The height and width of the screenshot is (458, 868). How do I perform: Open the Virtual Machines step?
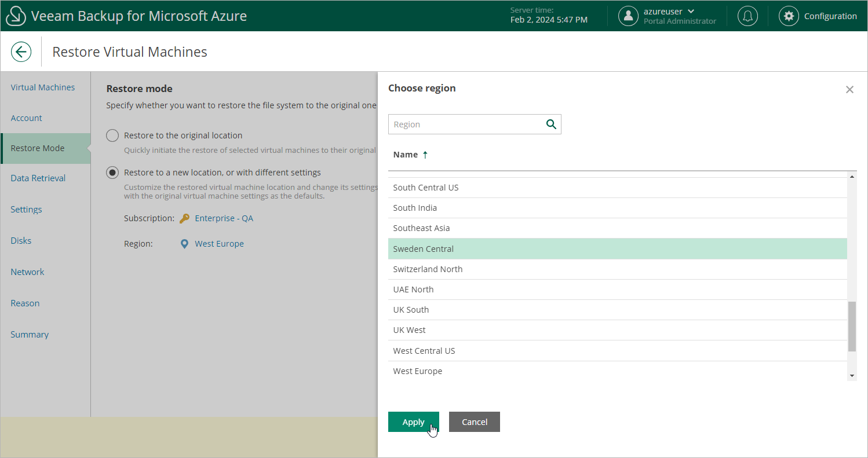point(43,87)
